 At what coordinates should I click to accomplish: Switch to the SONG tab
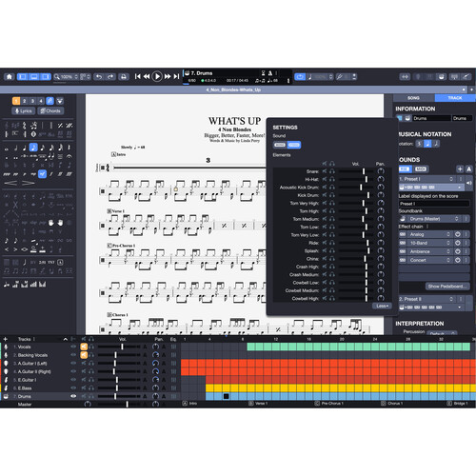tap(413, 98)
